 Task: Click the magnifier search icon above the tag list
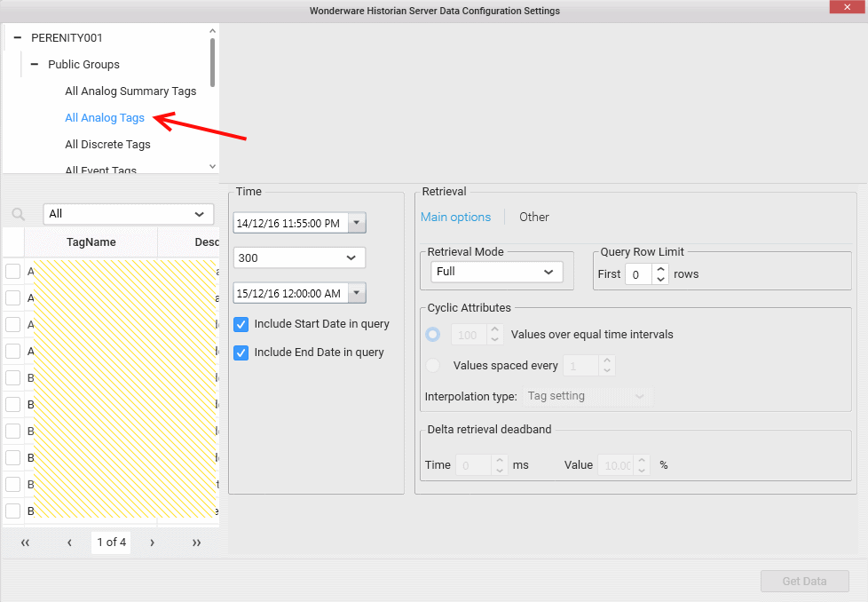pyautogui.click(x=19, y=214)
